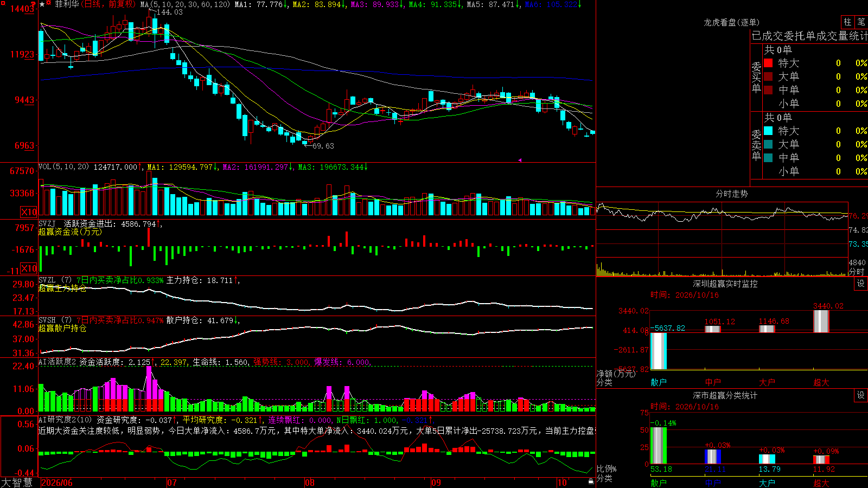This screenshot has height=488, width=868.
Task: Click the 144.03 high price label on the chart
Action: pyautogui.click(x=169, y=12)
